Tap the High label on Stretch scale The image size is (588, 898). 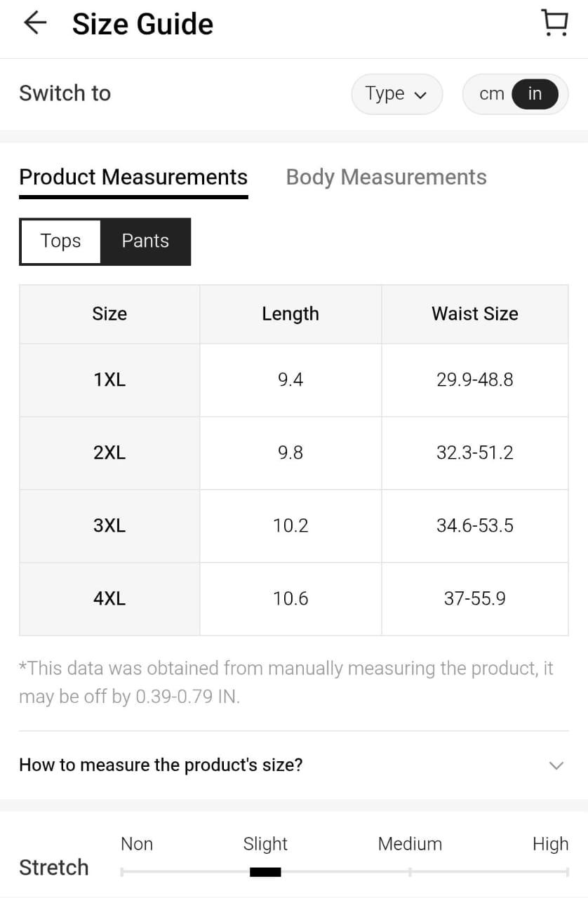coord(550,844)
